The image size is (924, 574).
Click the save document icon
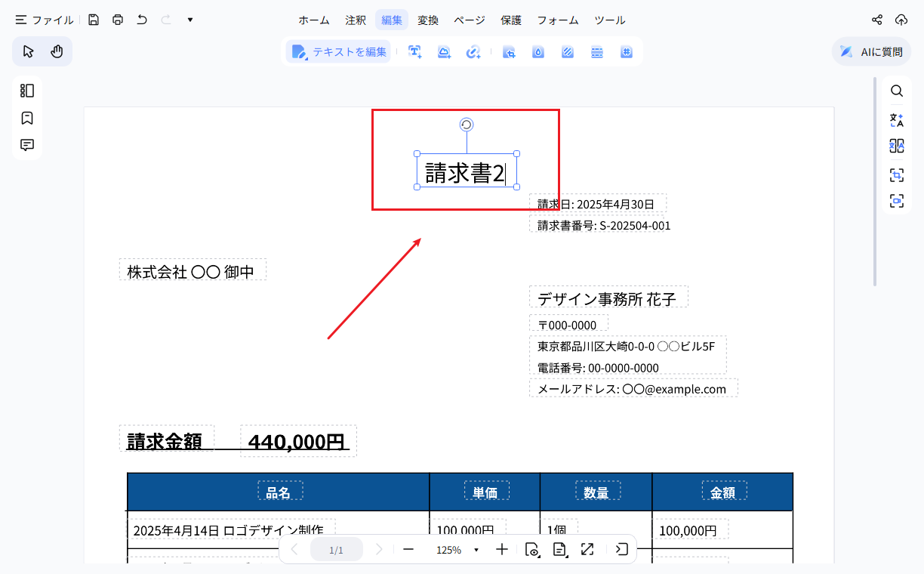click(94, 20)
